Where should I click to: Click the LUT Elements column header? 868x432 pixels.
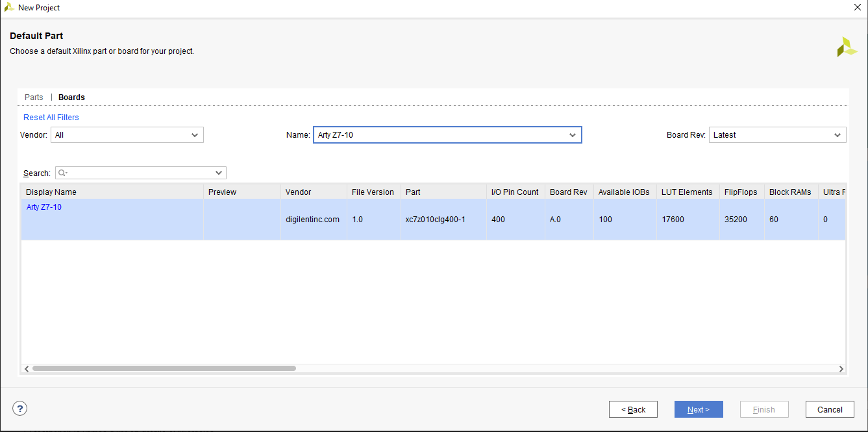[688, 192]
